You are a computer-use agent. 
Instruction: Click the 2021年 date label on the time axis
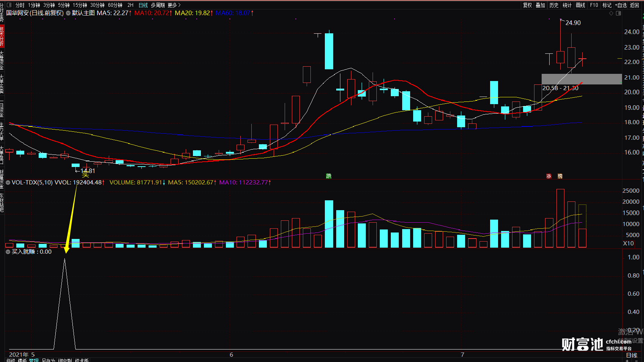[19, 355]
